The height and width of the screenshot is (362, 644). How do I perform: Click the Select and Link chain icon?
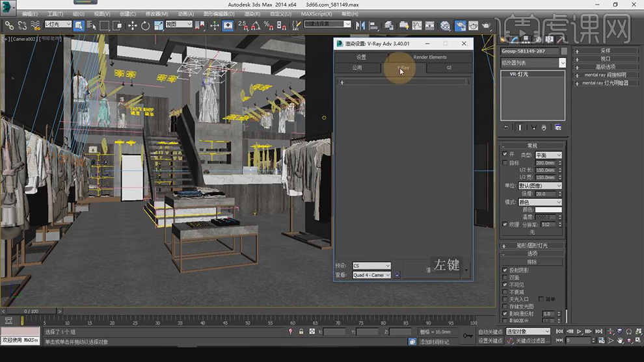(9, 25)
